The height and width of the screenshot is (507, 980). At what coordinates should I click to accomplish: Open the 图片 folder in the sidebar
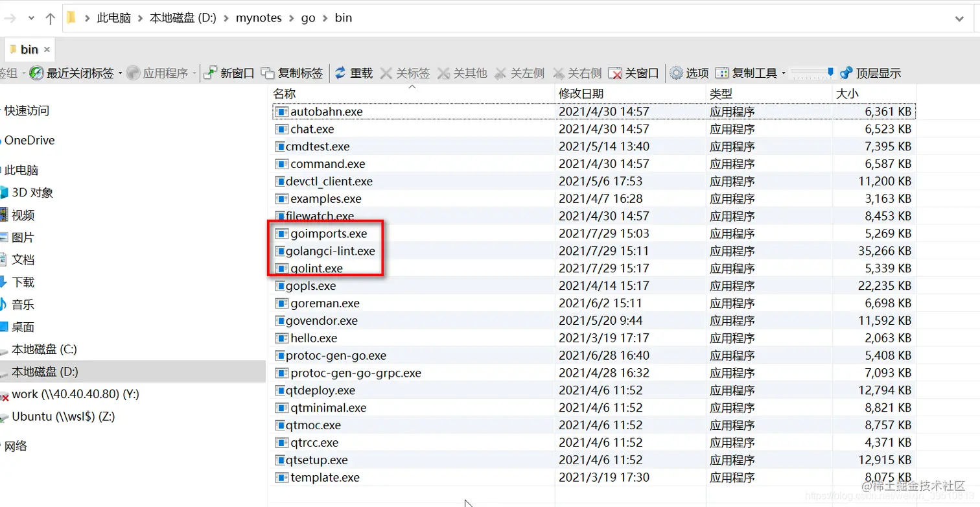23,237
